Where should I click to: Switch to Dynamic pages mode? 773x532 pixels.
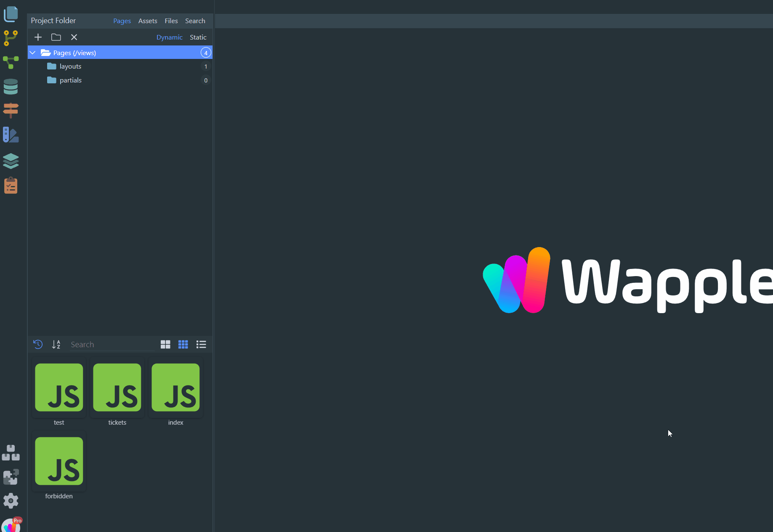coord(170,37)
